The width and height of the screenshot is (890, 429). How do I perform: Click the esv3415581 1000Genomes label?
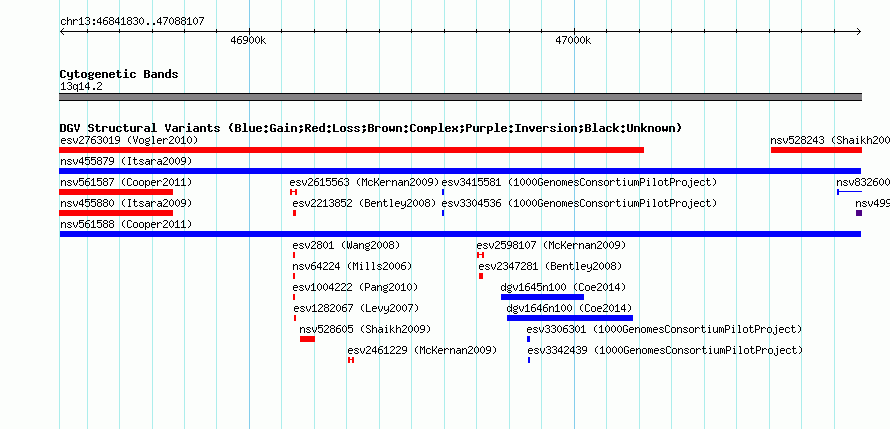click(x=580, y=182)
